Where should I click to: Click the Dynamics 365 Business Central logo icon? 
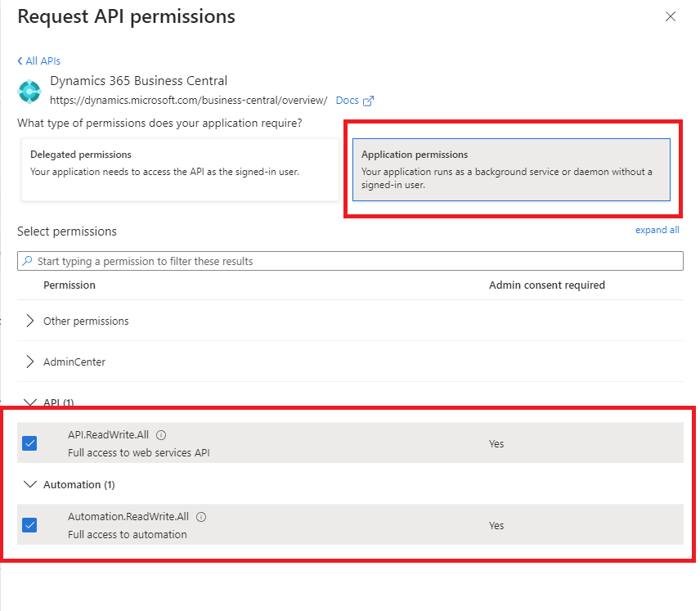[29, 91]
